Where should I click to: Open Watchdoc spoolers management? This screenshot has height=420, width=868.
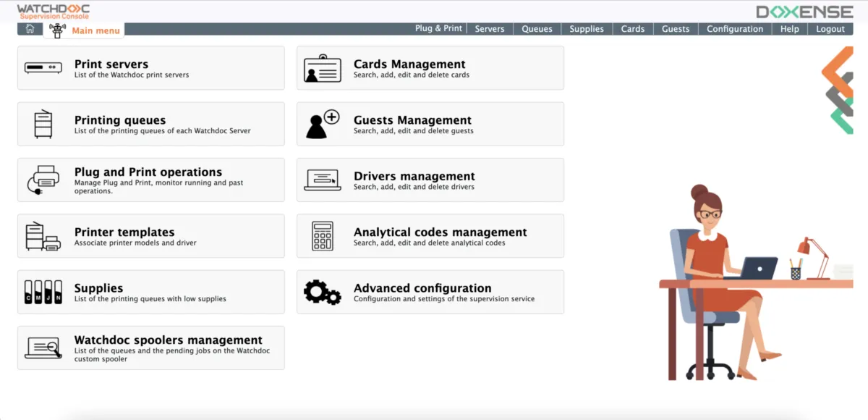click(169, 340)
